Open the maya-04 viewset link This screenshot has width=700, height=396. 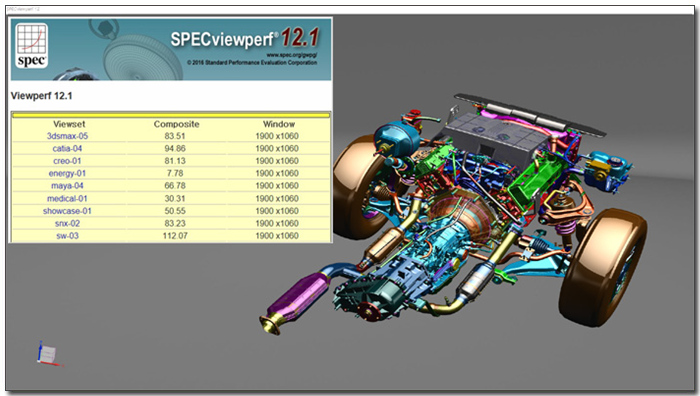tap(67, 186)
